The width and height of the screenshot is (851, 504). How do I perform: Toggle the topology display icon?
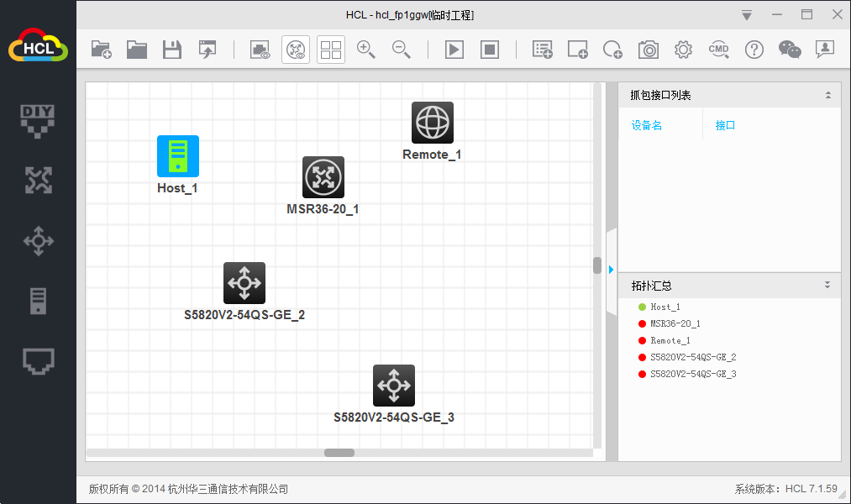[x=296, y=50]
